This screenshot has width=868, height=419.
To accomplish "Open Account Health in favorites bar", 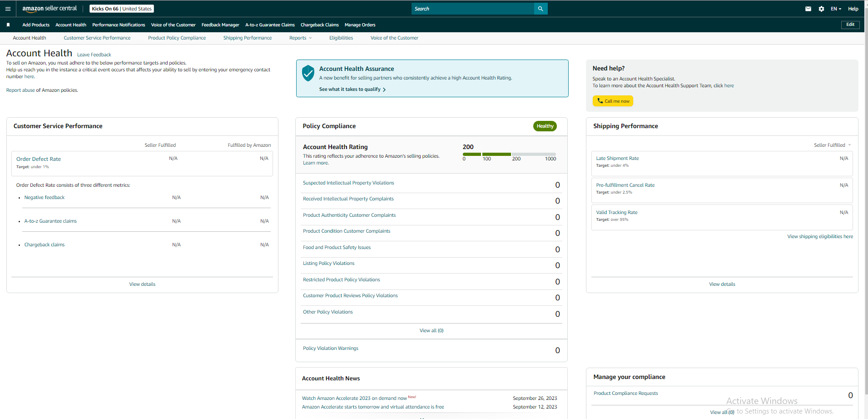I will pyautogui.click(x=71, y=25).
